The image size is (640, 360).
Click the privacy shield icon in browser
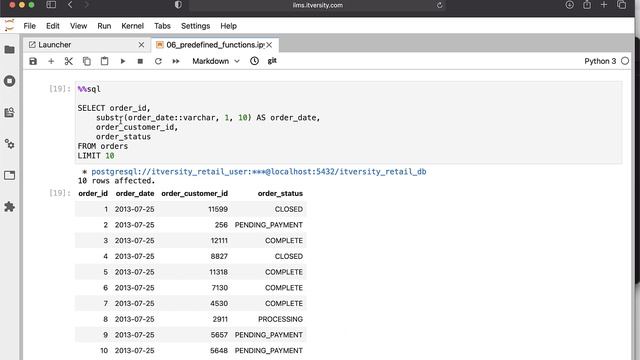click(178, 5)
